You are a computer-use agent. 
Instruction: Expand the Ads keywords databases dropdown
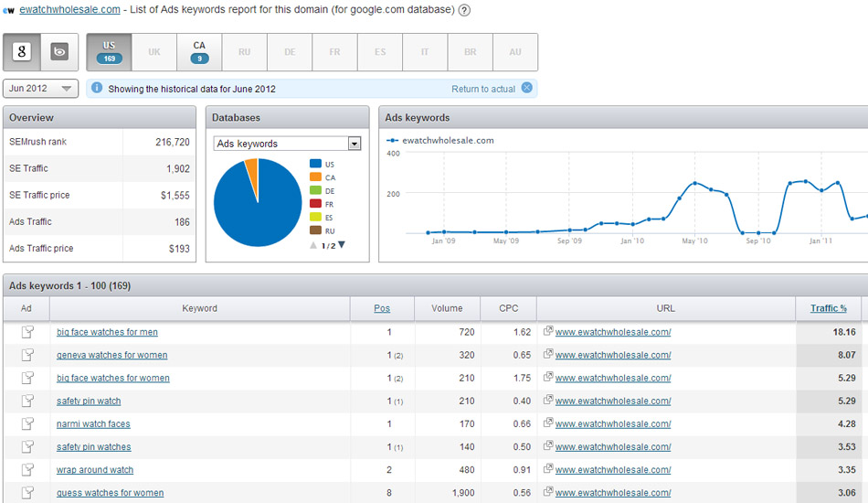(355, 144)
